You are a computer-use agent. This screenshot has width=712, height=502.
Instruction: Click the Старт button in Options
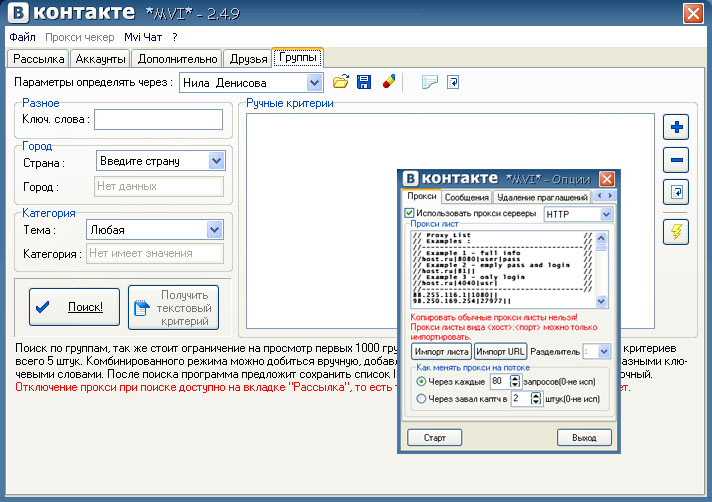[x=435, y=438]
